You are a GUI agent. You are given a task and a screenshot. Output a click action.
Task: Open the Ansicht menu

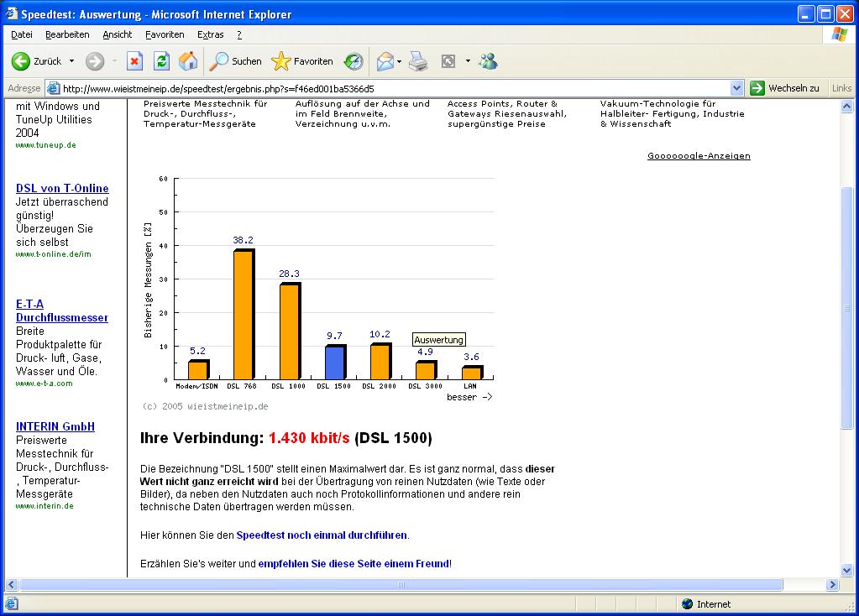click(x=118, y=34)
